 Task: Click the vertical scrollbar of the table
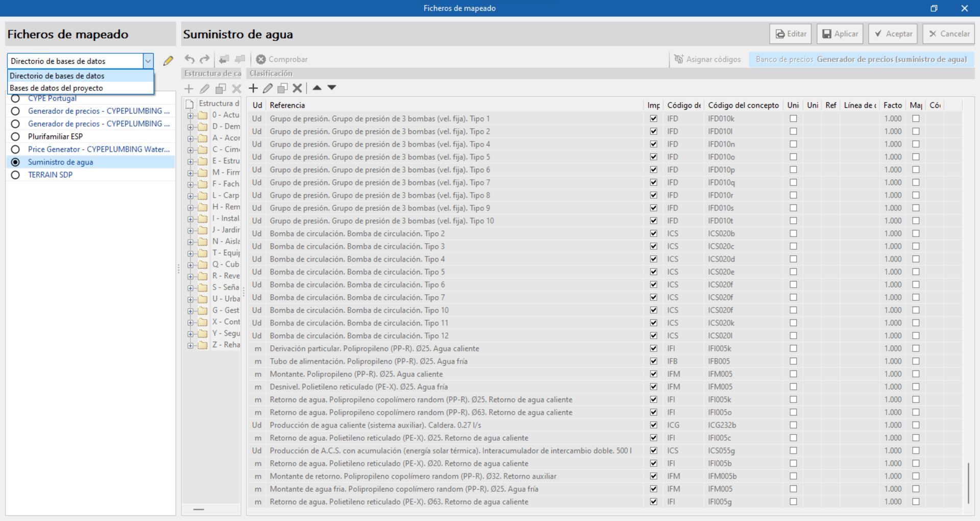pyautogui.click(x=968, y=483)
